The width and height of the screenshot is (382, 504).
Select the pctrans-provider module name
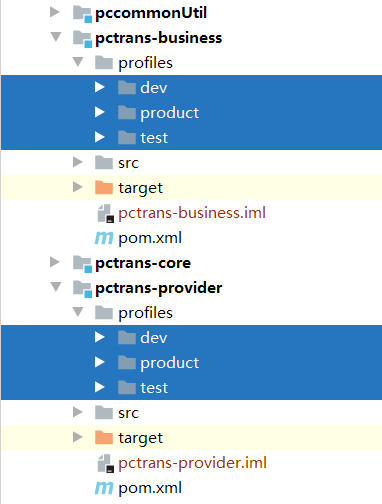coord(159,288)
